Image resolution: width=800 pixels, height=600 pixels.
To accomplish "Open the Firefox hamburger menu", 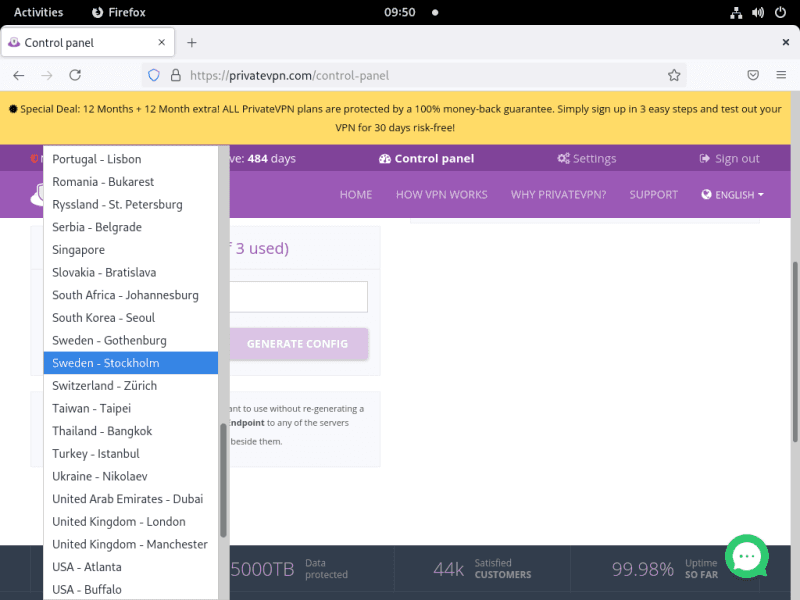I will click(x=781, y=75).
